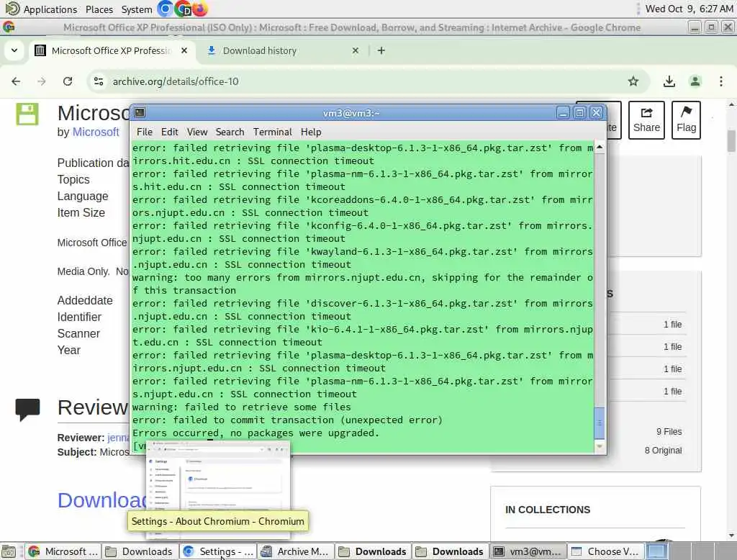Reload the archive.org page
This screenshot has width=737, height=560.
pyautogui.click(x=68, y=81)
